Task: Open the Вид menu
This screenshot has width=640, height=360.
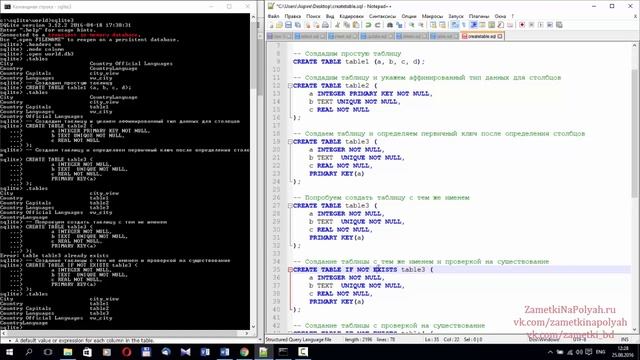Action: pyautogui.click(x=330, y=16)
